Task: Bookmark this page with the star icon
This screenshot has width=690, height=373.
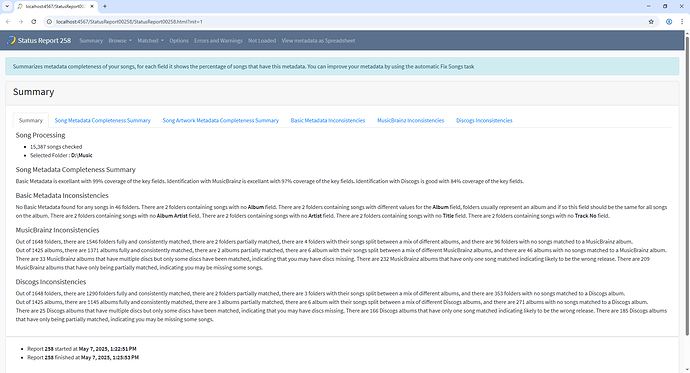Action: pos(651,22)
